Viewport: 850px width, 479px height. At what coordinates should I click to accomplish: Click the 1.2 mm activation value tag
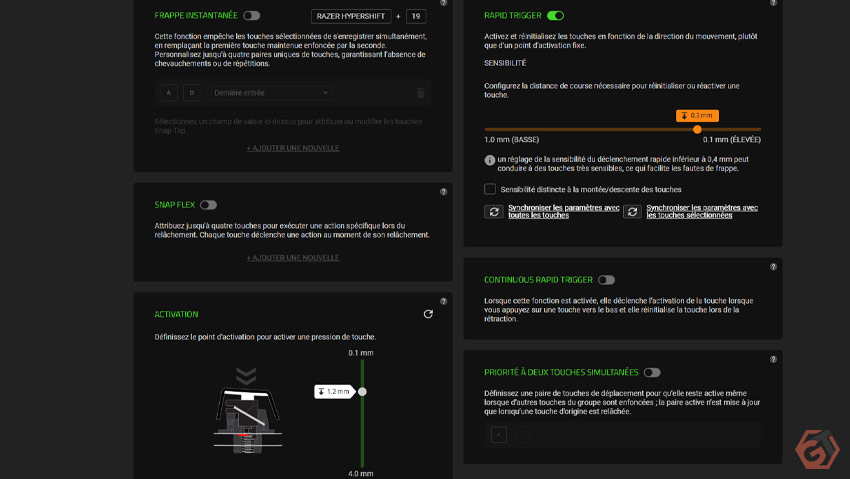(334, 392)
